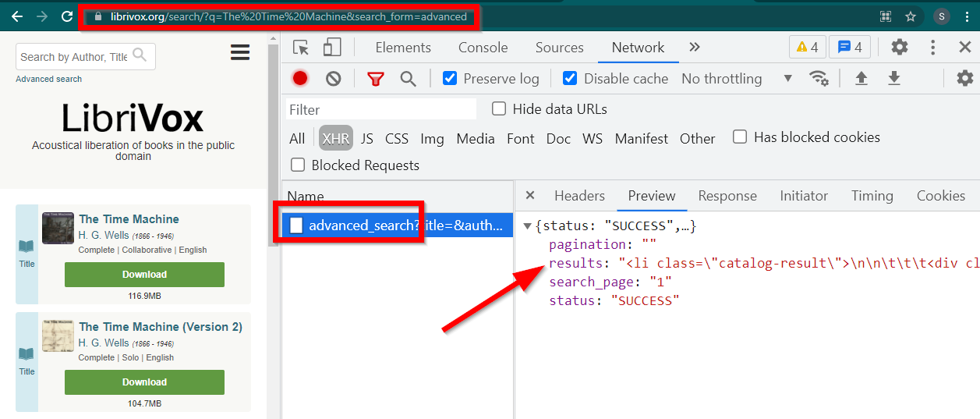Go back with browser back arrow
The width and height of the screenshot is (980, 419).
[17, 16]
